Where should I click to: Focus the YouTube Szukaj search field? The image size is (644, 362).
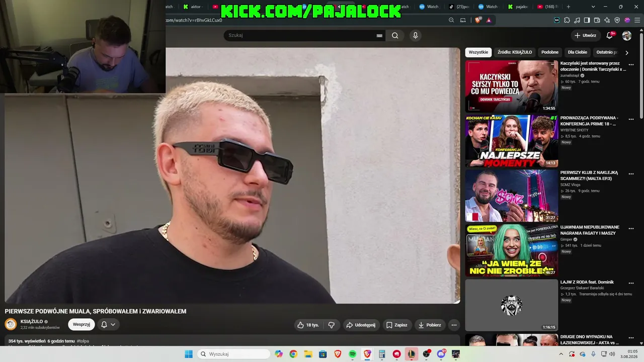tap(299, 35)
